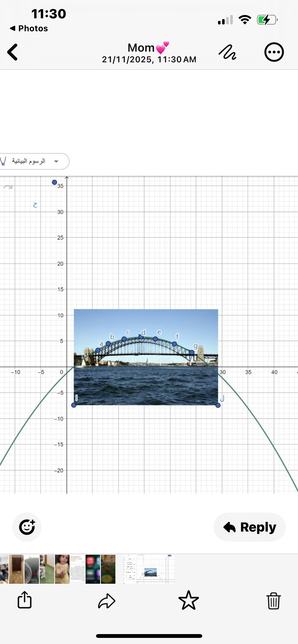Select the child in yellow dress thumbnail
The image size is (298, 644).
click(62, 569)
